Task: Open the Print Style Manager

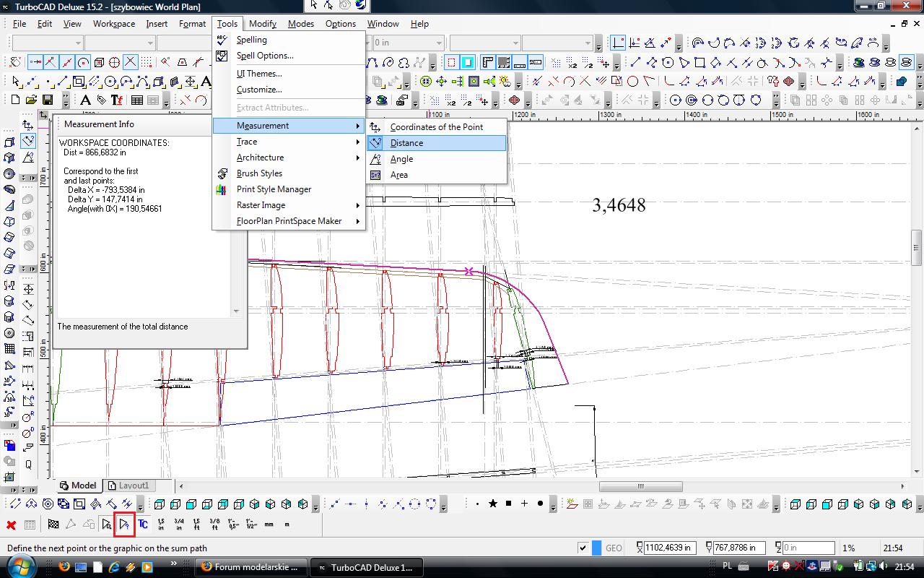Action: point(274,189)
